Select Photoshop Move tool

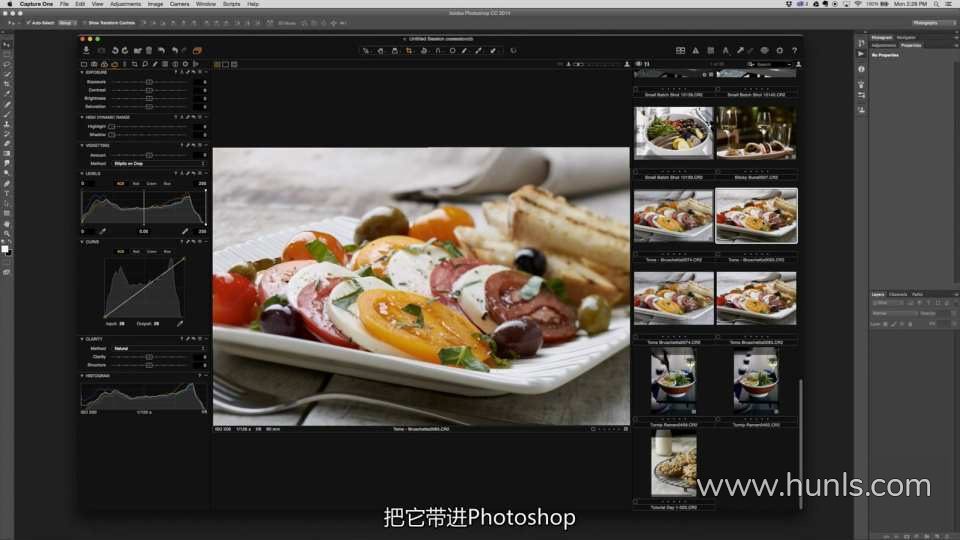pos(7,45)
